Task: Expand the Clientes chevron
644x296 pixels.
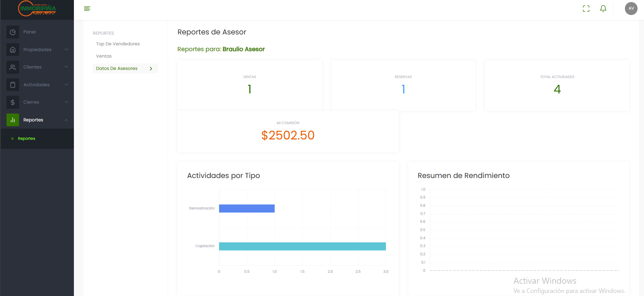Action: coord(66,67)
